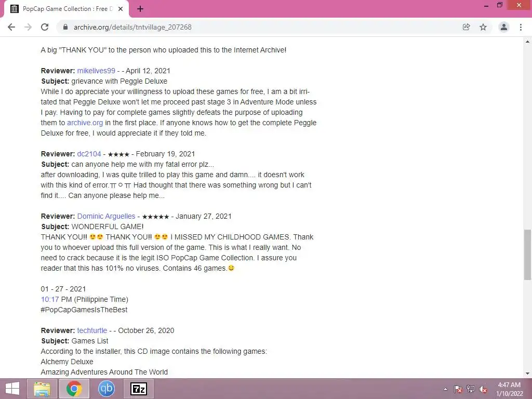
Task: Click the 'grievance with Peggle Deluxe' subject text
Action: click(119, 81)
